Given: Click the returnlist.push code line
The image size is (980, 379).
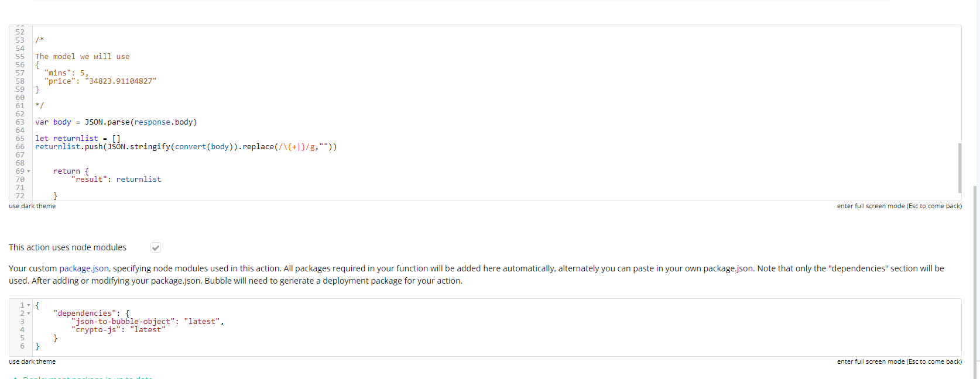Looking at the screenshot, I should (186, 147).
